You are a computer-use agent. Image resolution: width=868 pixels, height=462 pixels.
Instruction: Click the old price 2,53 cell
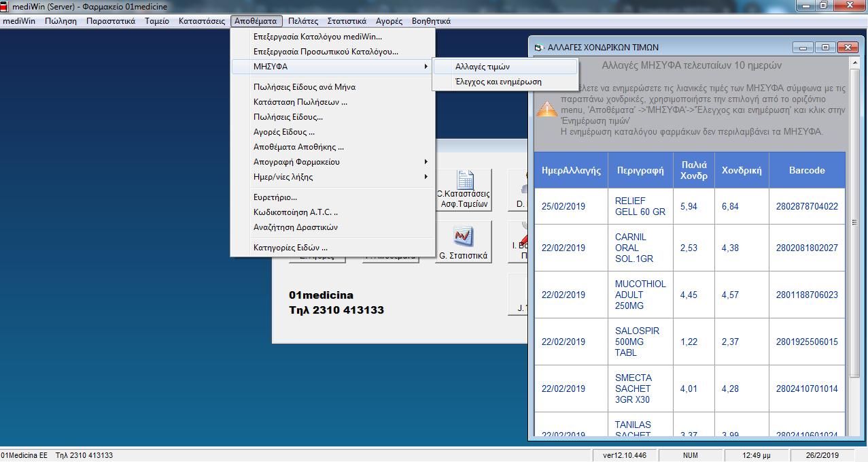coord(694,248)
